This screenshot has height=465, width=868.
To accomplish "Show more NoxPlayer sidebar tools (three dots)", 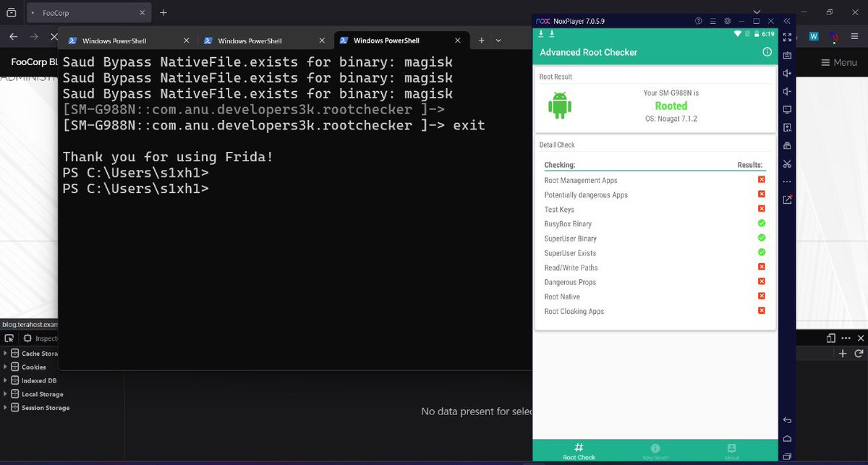I will pos(787,182).
